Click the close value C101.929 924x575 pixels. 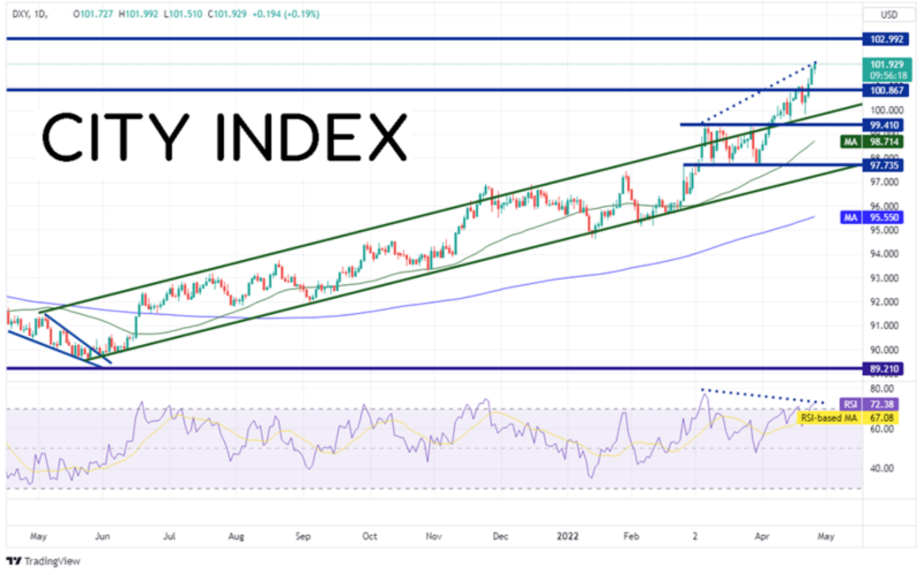227,14
